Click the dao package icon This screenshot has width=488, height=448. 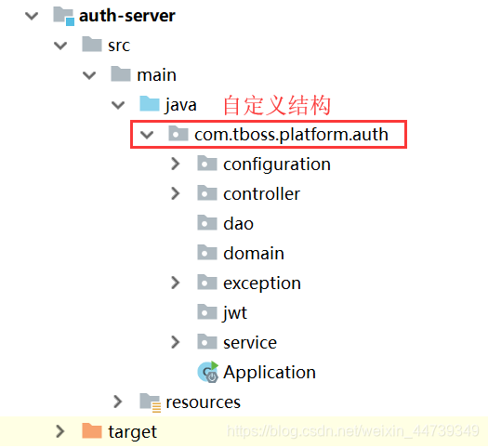207,223
